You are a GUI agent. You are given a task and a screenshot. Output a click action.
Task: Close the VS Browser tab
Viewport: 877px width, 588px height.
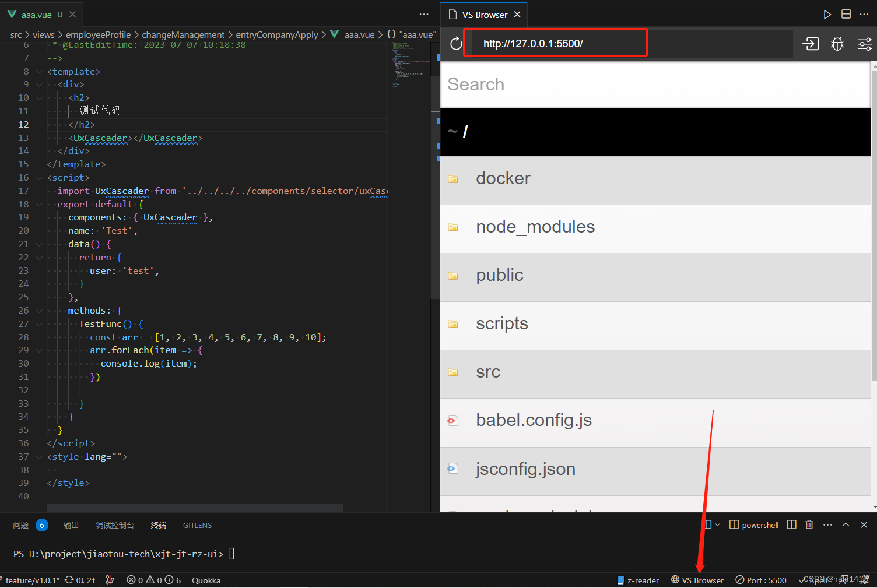pos(517,15)
